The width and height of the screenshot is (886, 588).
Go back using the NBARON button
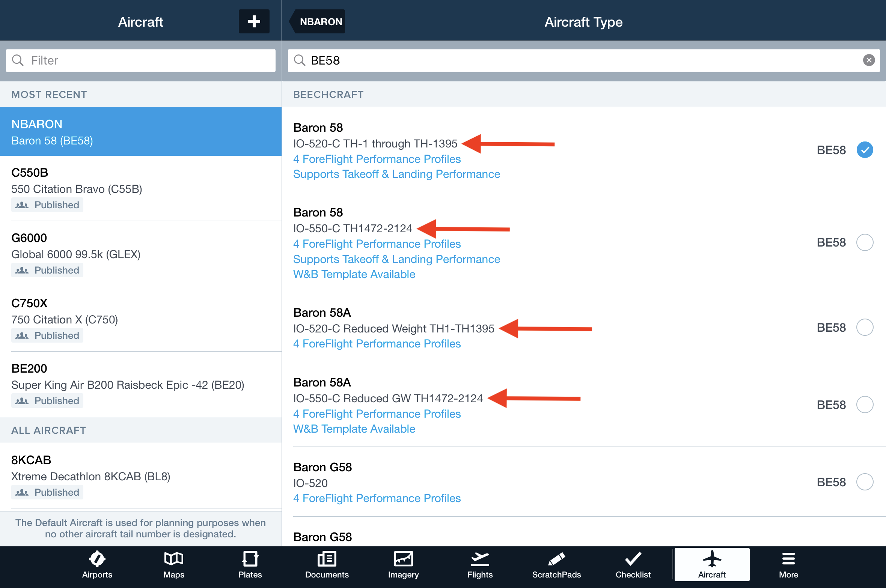point(317,21)
